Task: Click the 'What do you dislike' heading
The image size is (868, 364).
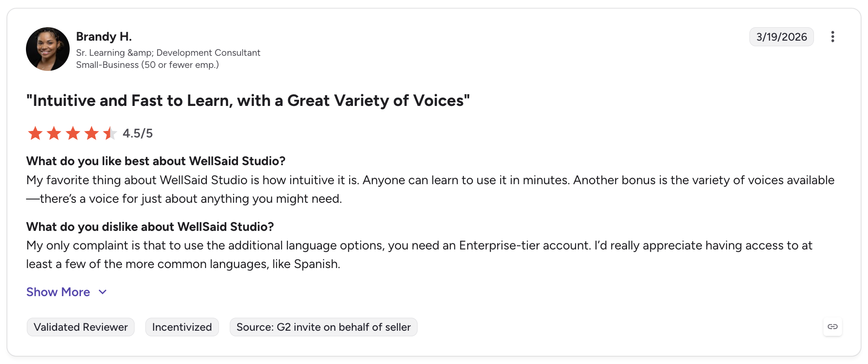Action: [x=150, y=227]
